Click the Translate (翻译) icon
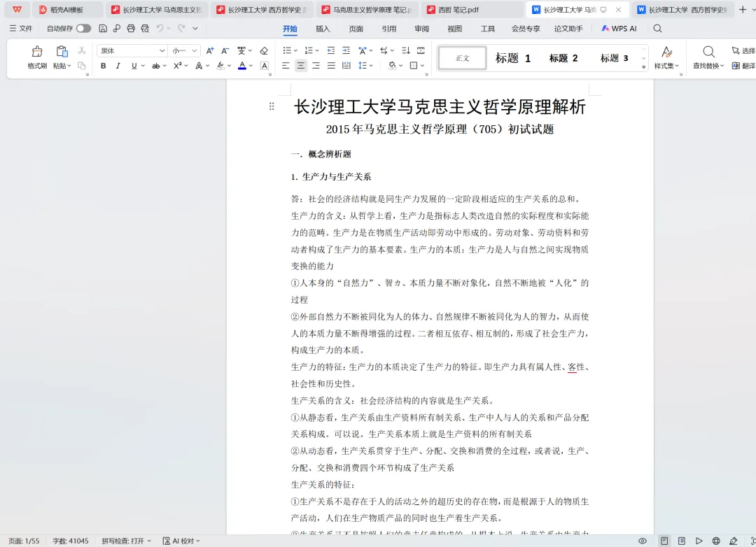Viewport: 756px width, 547px height. tap(736, 66)
